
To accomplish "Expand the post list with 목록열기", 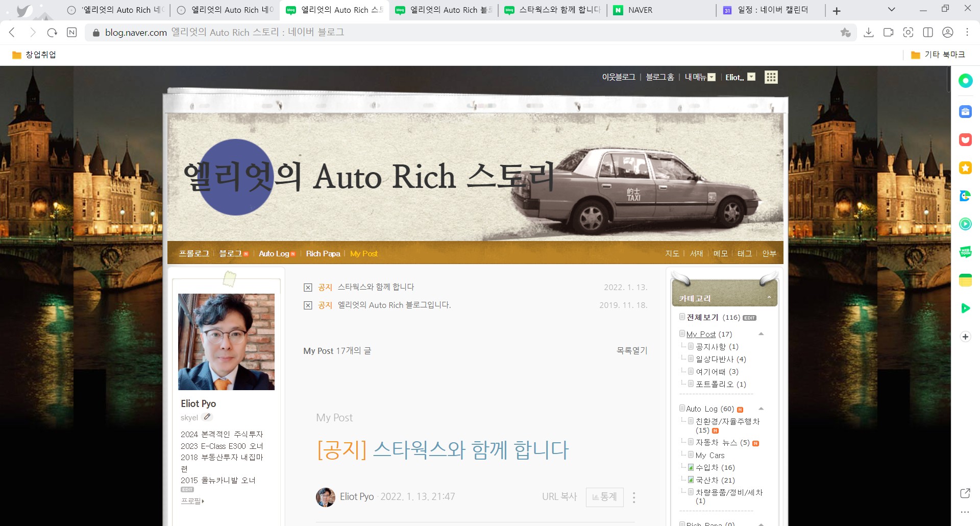I will coord(632,350).
